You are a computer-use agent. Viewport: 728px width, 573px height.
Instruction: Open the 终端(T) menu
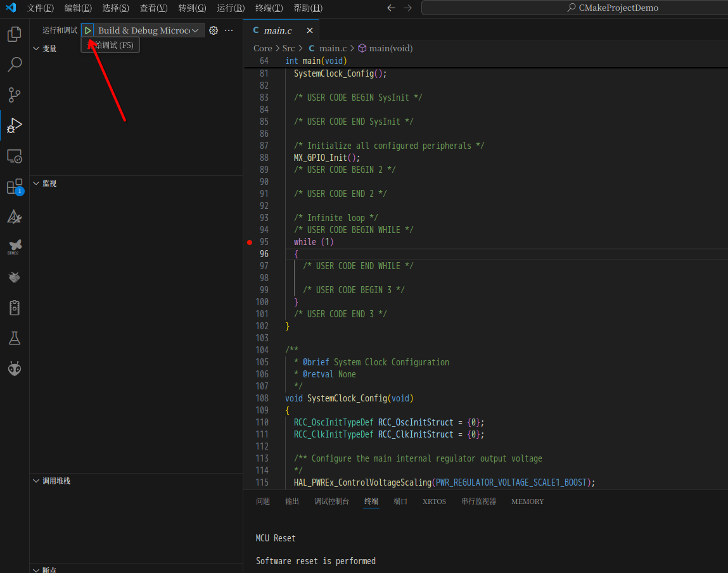coord(269,8)
